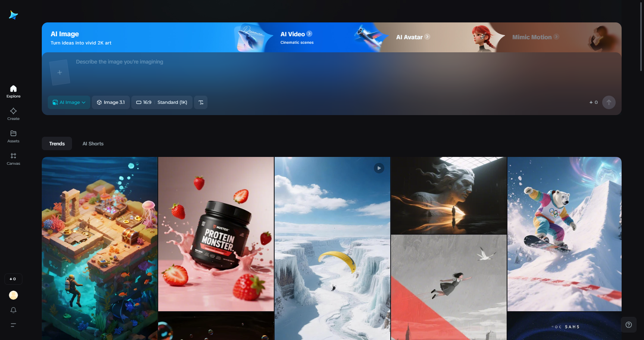Click the credits counter in sidebar
Image resolution: width=644 pixels, height=340 pixels.
[x=13, y=279]
